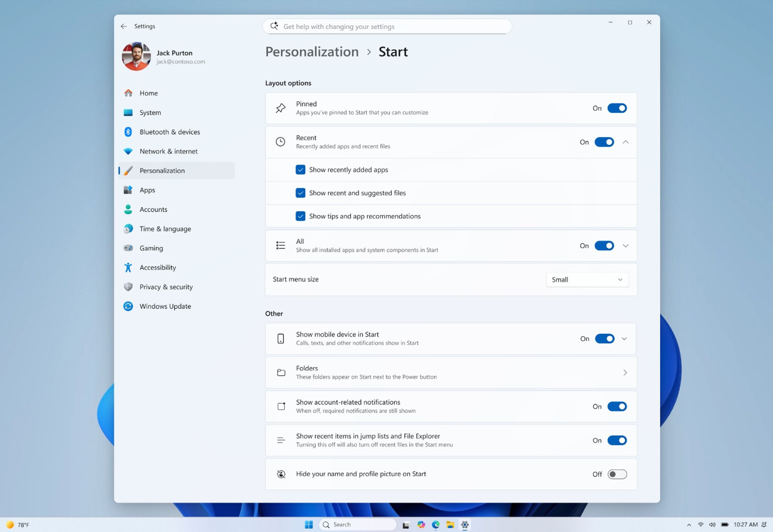
Task: Open the clock showing 10:27 AM
Action: pyautogui.click(x=746, y=524)
